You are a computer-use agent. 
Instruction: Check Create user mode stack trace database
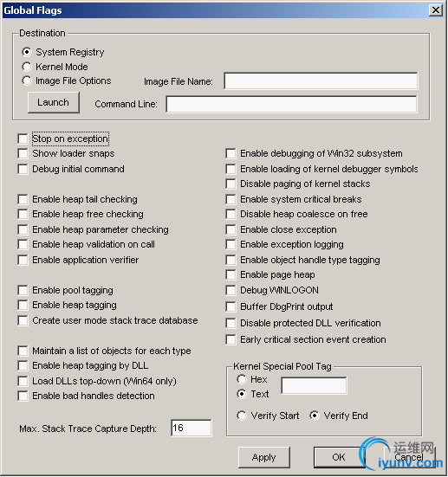23,320
